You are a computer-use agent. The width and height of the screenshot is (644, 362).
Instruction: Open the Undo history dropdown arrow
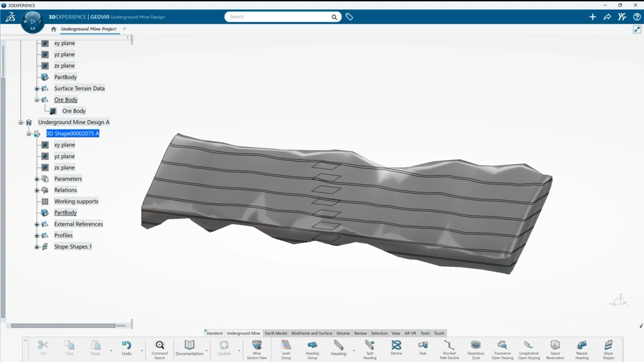[142, 351]
